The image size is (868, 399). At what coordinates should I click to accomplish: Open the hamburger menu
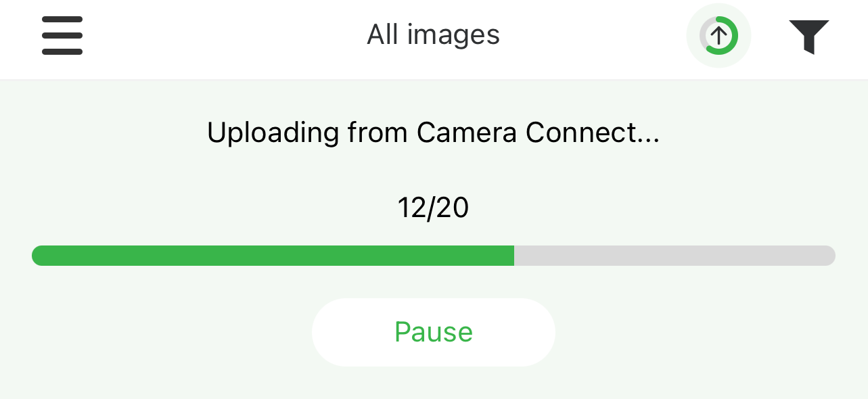coord(62,35)
